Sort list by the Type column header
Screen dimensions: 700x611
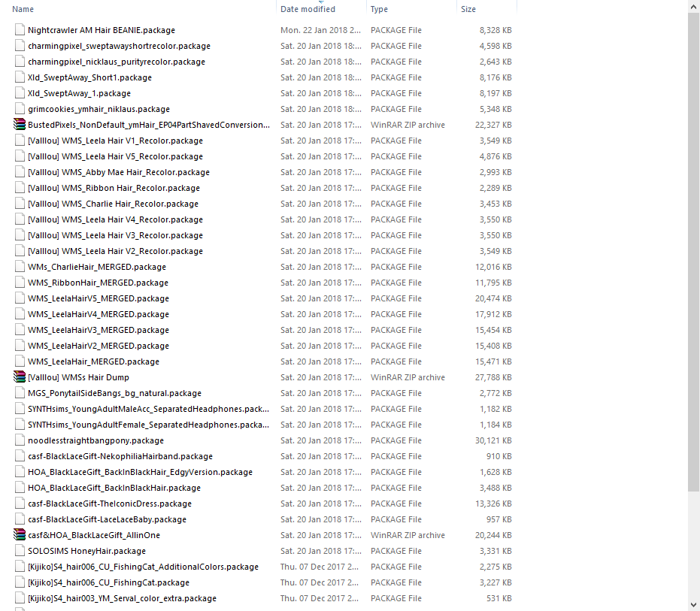379,9
